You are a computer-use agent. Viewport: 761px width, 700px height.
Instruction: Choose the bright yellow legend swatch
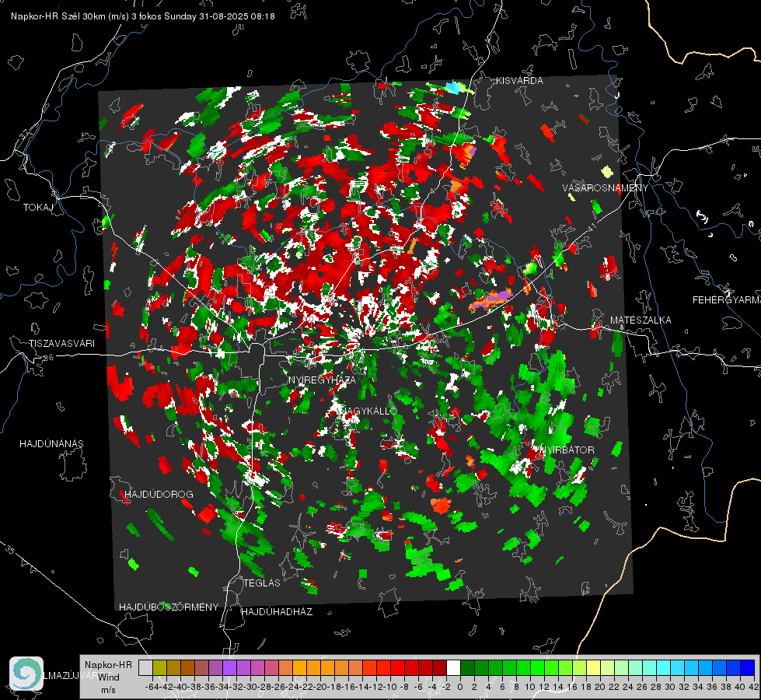(x=594, y=667)
